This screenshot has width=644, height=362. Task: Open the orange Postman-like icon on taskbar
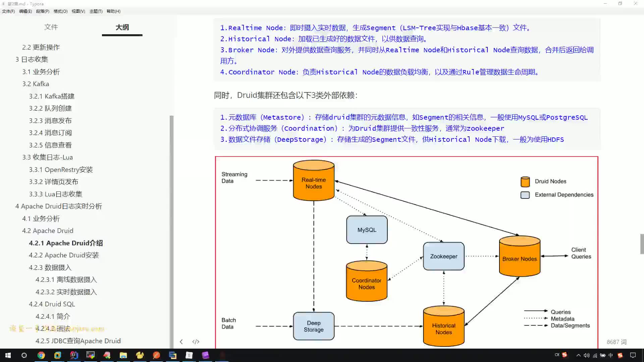click(156, 355)
